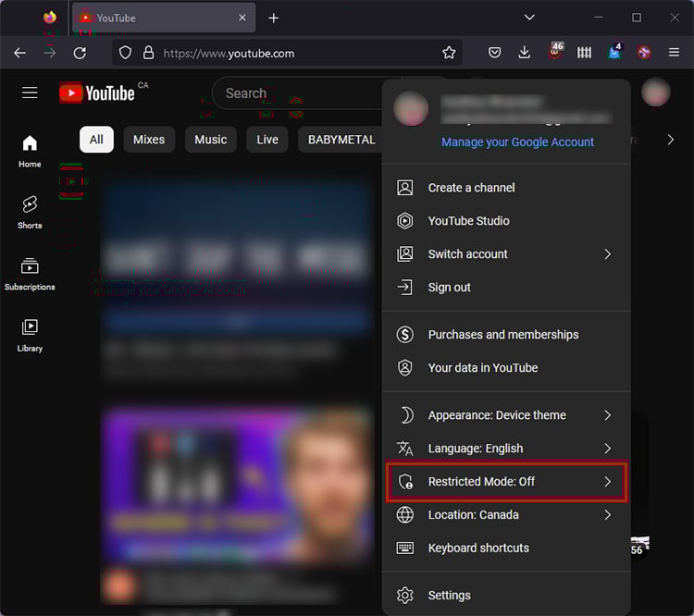694x616 pixels.
Task: Open Library in the sidebar
Action: (x=30, y=336)
